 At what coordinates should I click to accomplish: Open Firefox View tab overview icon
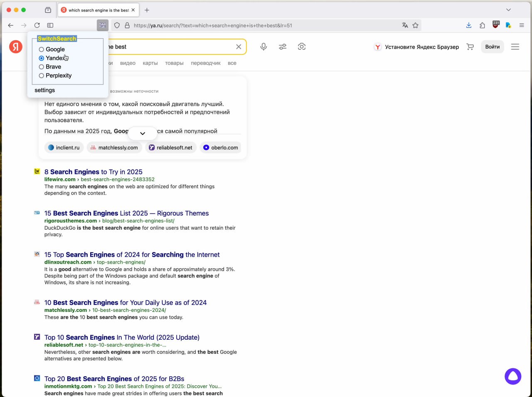[48, 10]
